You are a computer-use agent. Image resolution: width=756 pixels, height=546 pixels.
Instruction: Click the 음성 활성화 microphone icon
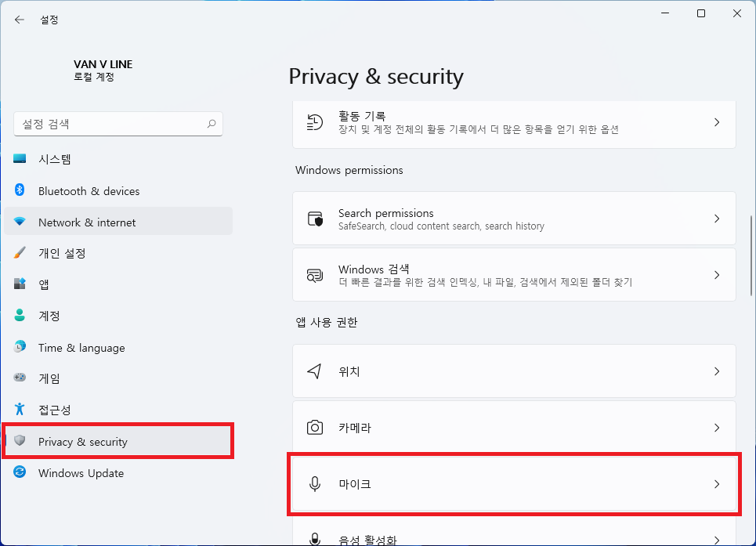(x=315, y=539)
